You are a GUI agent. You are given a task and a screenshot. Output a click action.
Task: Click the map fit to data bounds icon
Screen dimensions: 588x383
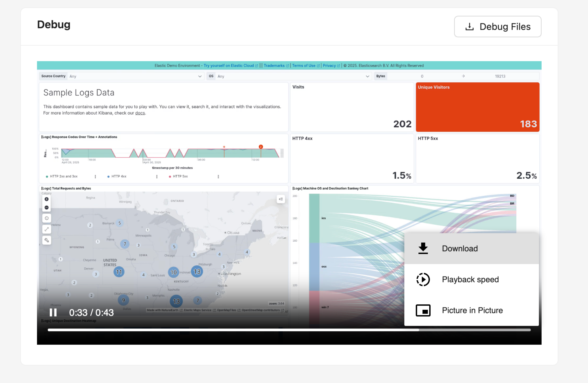46,218
